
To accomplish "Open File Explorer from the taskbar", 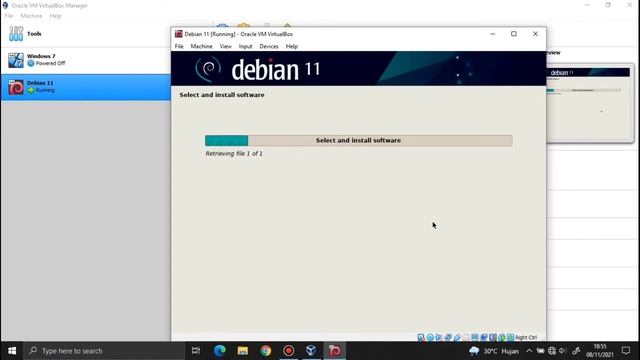I will pos(243,351).
